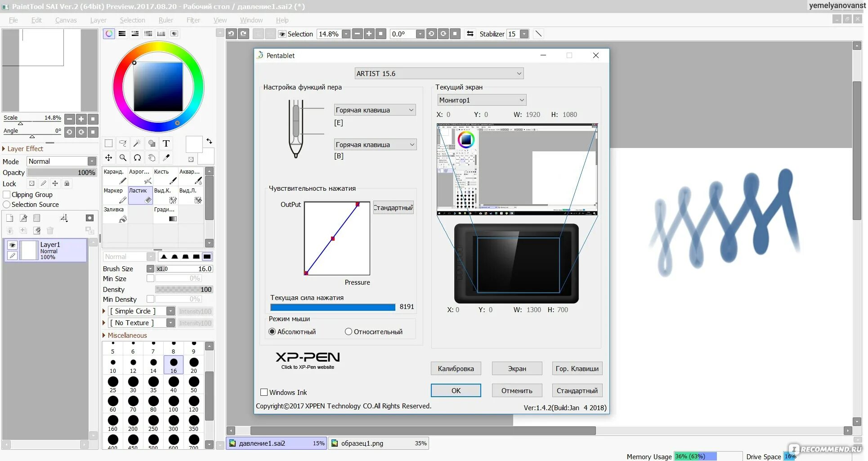Image resolution: width=868 pixels, height=461 pixels.
Task: Click the OK button in Pentablet
Action: pos(456,390)
